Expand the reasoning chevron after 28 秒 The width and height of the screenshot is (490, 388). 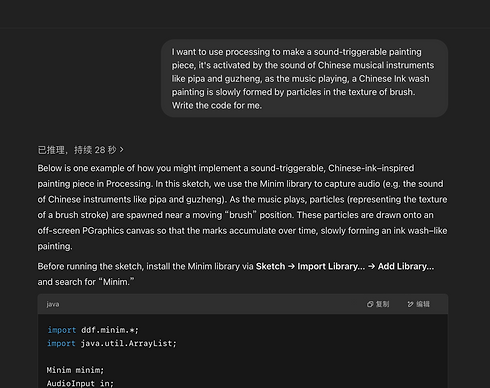[122, 150]
